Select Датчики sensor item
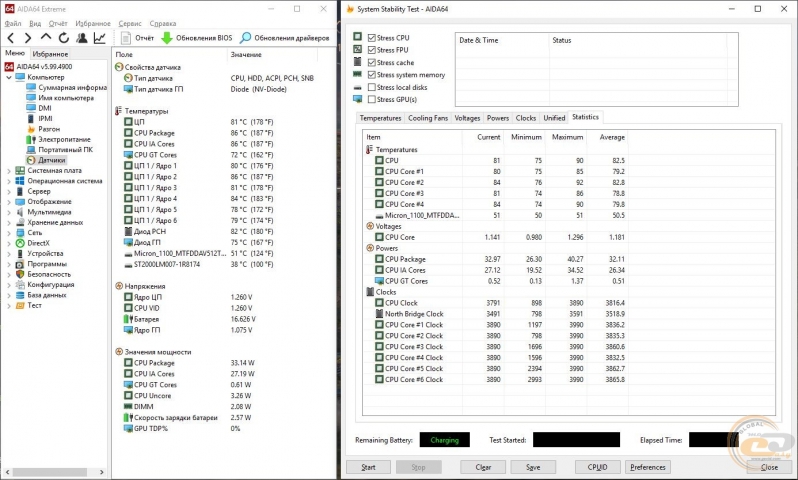The height and width of the screenshot is (480, 798). point(46,160)
